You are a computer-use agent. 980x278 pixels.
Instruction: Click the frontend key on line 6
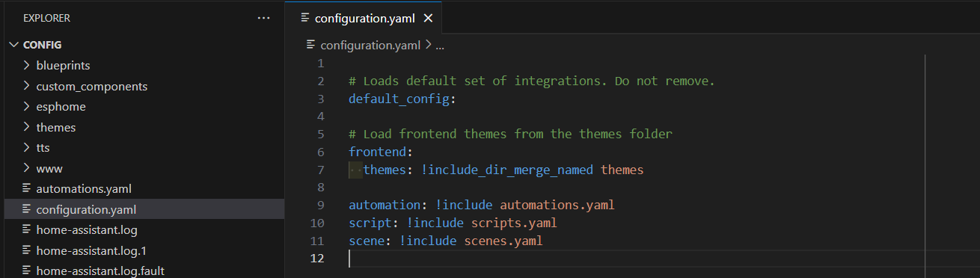[x=377, y=152]
